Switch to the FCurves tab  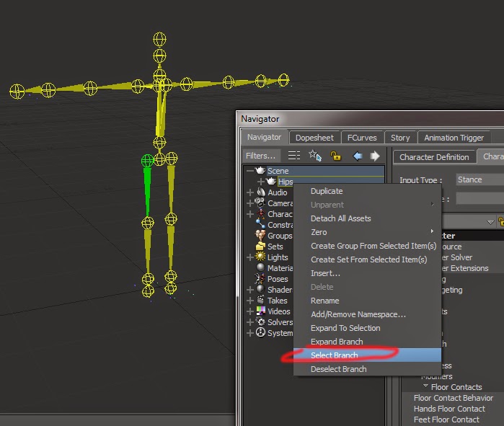[x=362, y=138]
